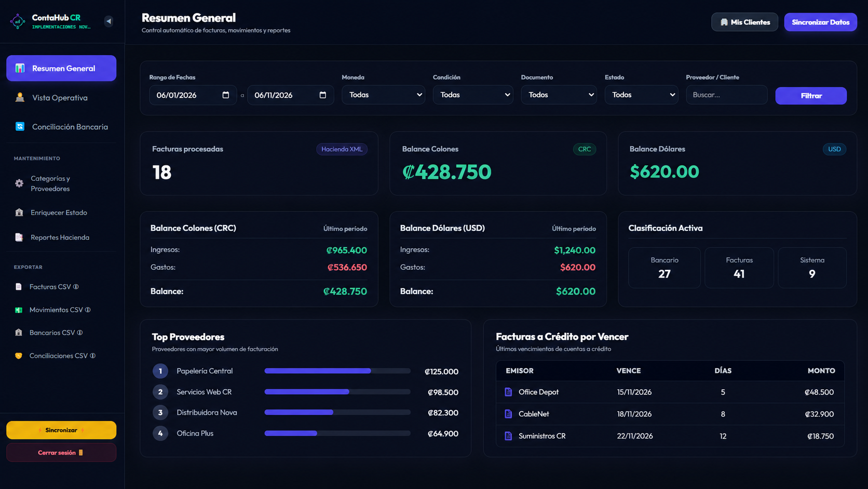
Task: Go to Vista Operativa
Action: tap(61, 98)
